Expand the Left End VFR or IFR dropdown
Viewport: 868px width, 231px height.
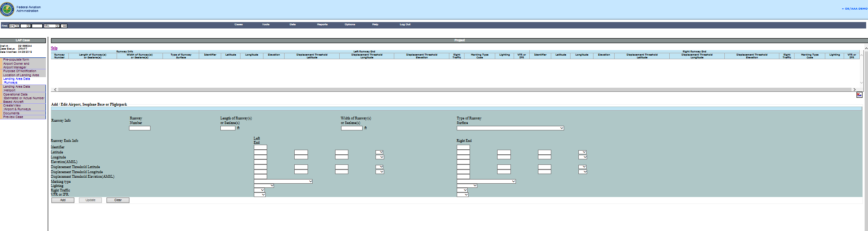click(x=259, y=195)
